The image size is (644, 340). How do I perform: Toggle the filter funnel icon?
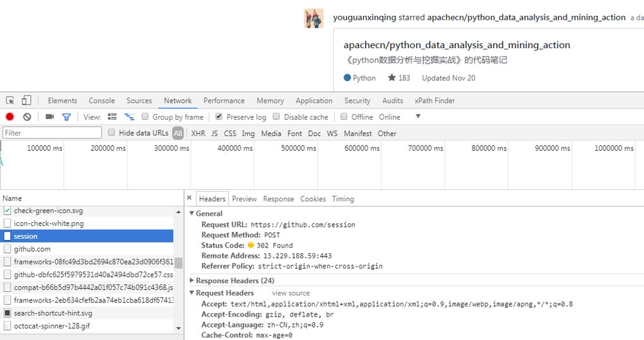coord(66,117)
